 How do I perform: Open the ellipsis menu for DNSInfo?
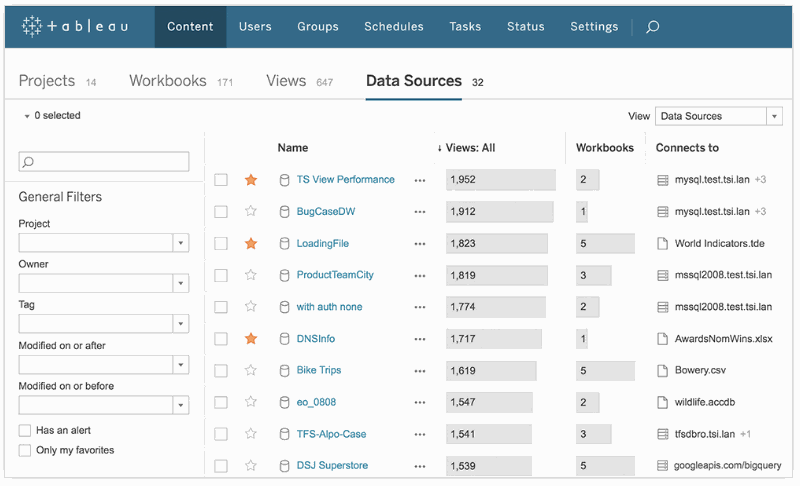(x=420, y=339)
